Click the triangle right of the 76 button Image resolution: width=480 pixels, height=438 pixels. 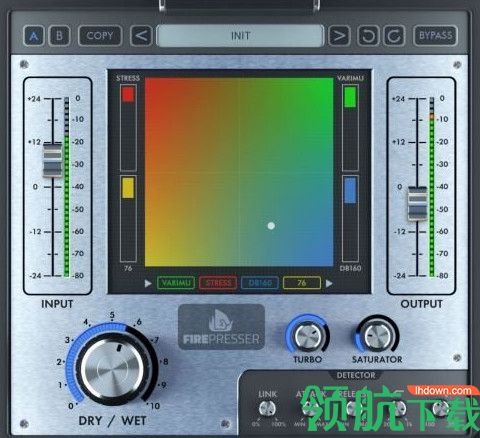[x=329, y=283]
